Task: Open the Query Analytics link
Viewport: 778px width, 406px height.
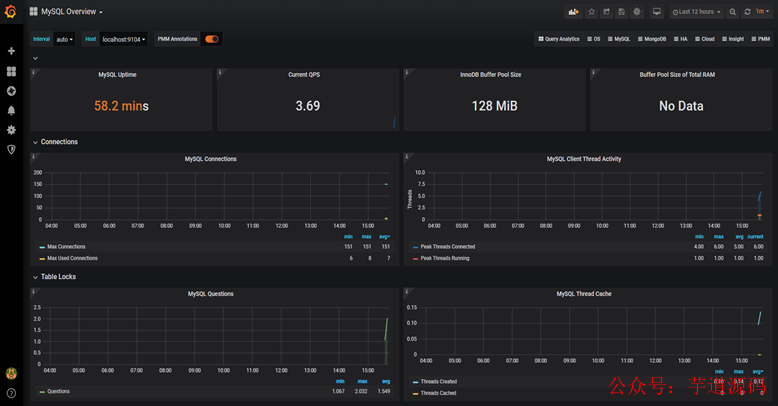Action: 559,39
